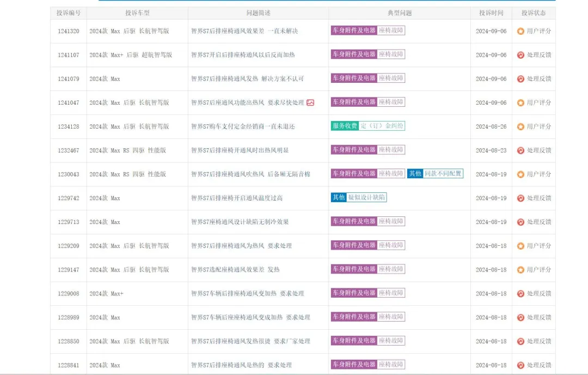This screenshot has width=588, height=375.
Task: Click the 投诉车型 column header
Action: [x=137, y=13]
